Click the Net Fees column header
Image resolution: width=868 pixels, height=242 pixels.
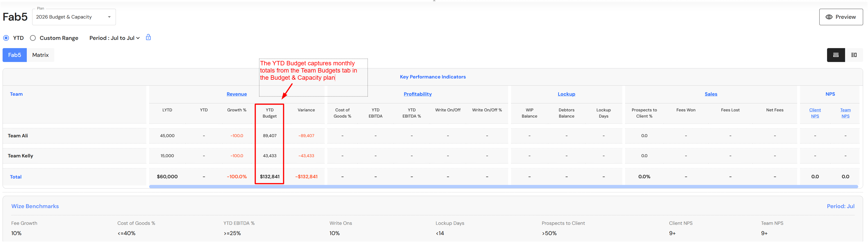[x=775, y=110]
